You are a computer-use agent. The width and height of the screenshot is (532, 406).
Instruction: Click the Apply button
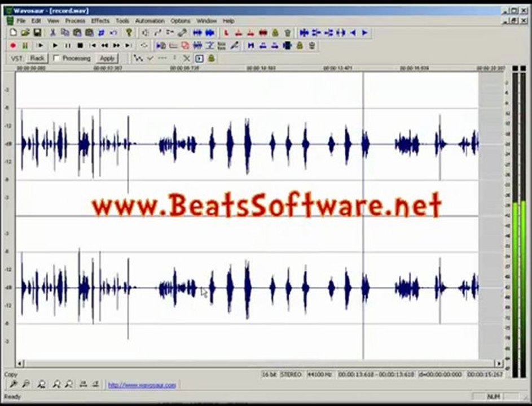107,58
